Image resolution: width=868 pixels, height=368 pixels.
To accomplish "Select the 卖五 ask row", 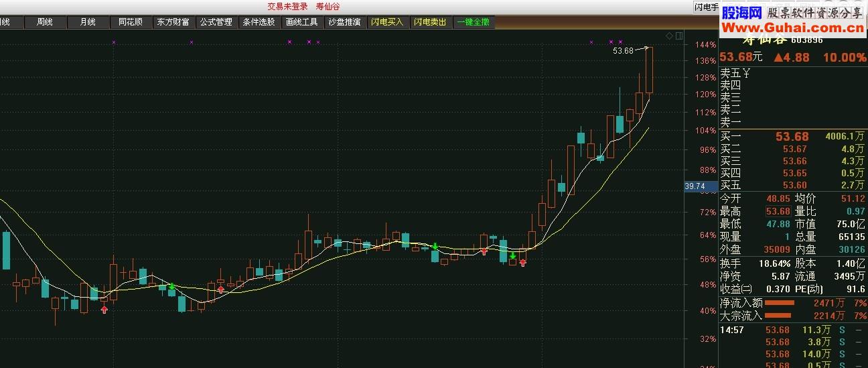I will (x=792, y=73).
